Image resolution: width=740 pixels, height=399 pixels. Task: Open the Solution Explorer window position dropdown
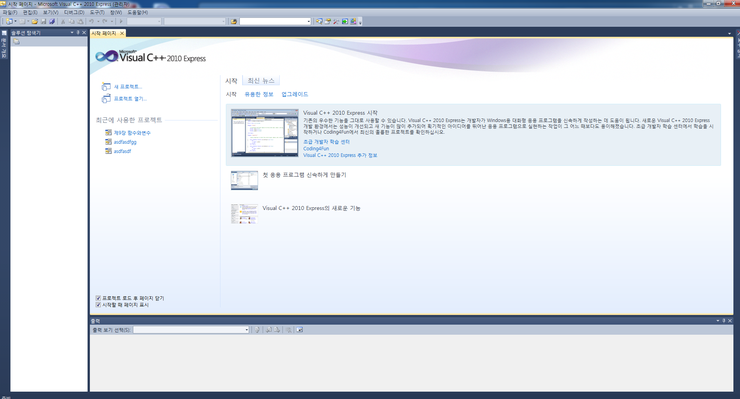[x=72, y=33]
